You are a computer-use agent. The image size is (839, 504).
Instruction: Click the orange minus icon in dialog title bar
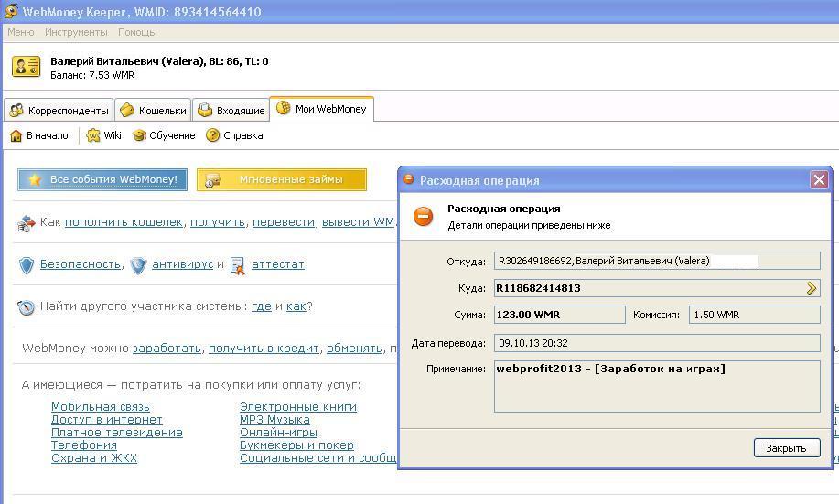pos(408,179)
